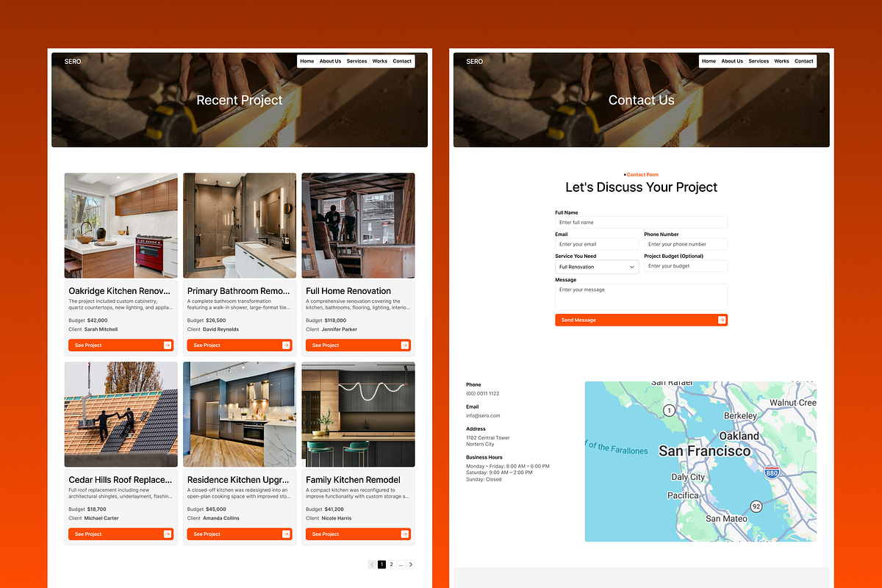The height and width of the screenshot is (588, 882).
Task: Go to previous page in pagination
Action: (x=372, y=564)
